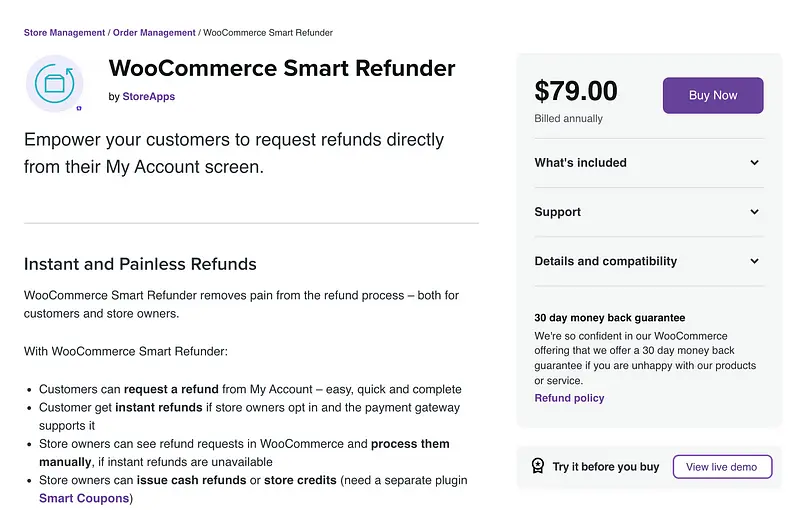Select the Support section label
Image resolution: width=800 pixels, height=510 pixels.
[558, 212]
